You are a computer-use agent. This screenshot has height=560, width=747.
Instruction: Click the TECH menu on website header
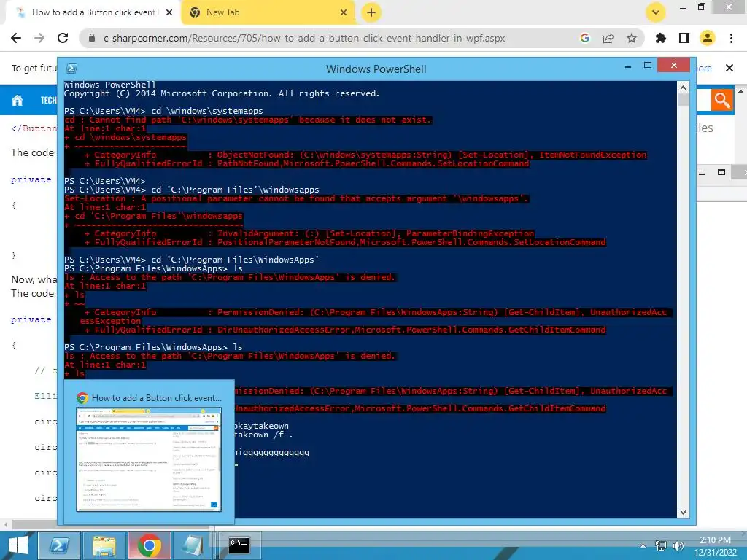click(48, 100)
